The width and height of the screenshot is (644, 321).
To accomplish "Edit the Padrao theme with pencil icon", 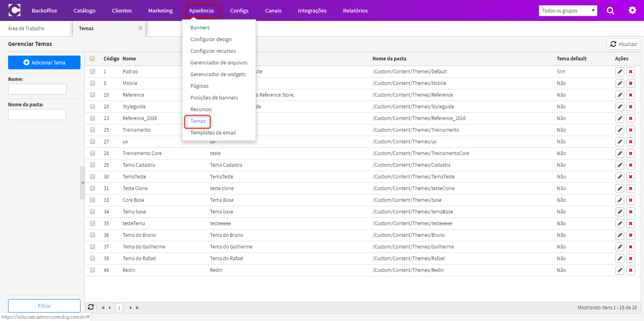I will point(620,72).
